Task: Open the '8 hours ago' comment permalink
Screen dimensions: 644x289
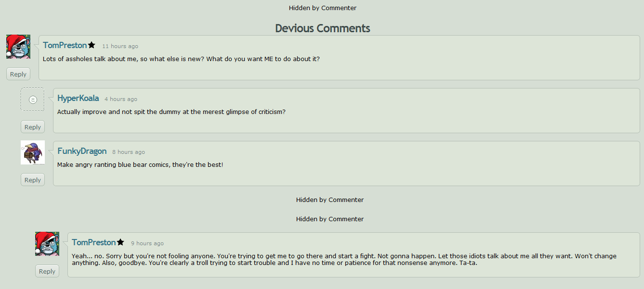Action: tap(129, 152)
